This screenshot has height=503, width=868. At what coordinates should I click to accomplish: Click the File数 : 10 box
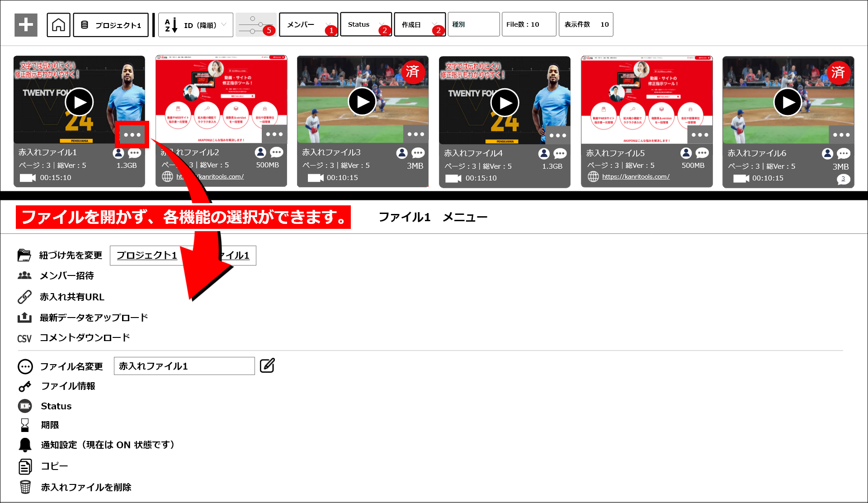[529, 24]
